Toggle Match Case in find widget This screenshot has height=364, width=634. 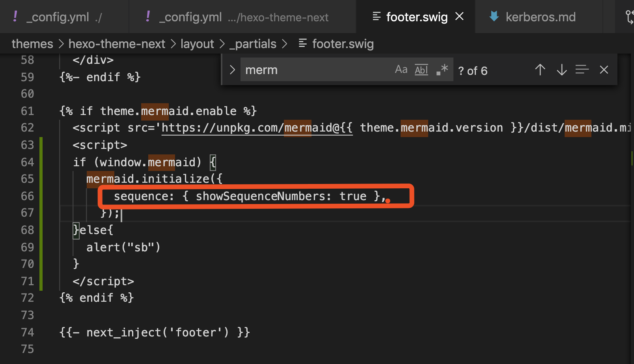click(401, 70)
